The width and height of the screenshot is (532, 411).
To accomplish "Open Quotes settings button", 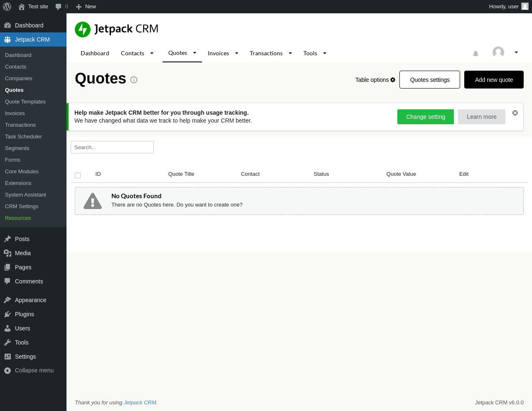I will pos(430,80).
